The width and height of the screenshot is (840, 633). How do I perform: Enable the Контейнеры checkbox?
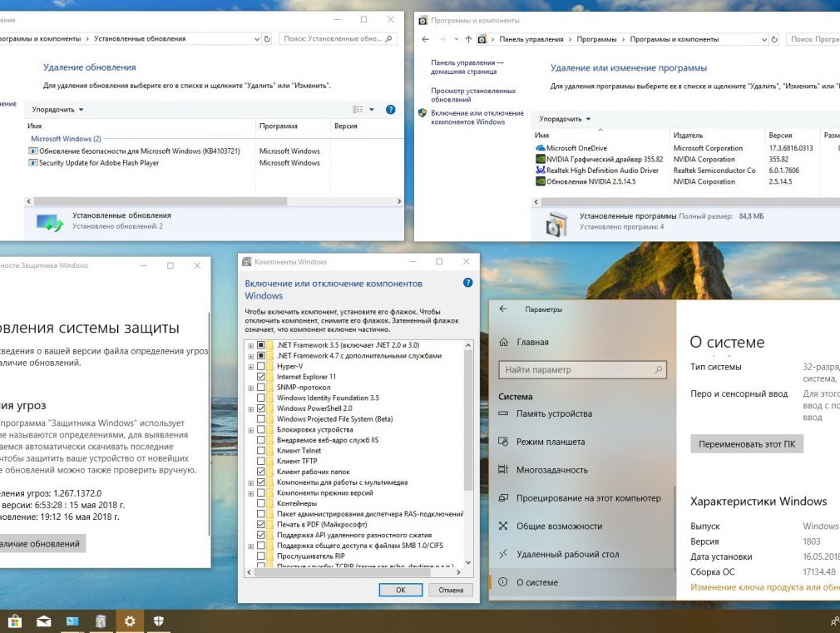(261, 503)
